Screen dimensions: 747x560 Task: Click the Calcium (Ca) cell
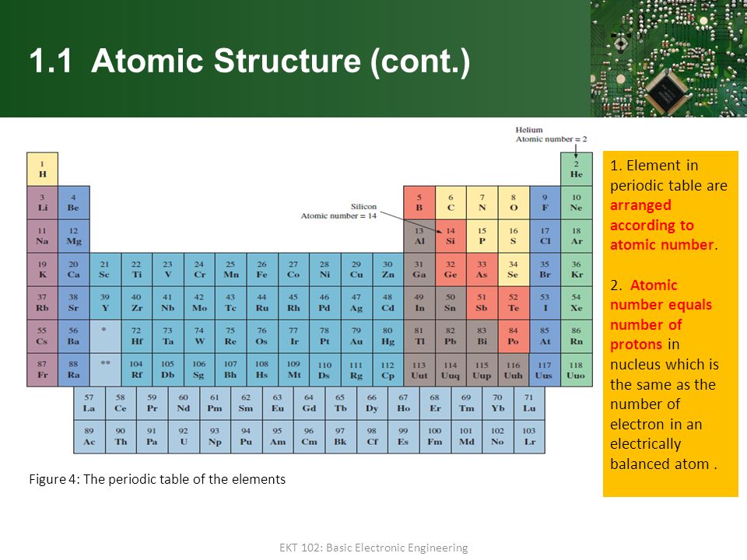coord(73,270)
